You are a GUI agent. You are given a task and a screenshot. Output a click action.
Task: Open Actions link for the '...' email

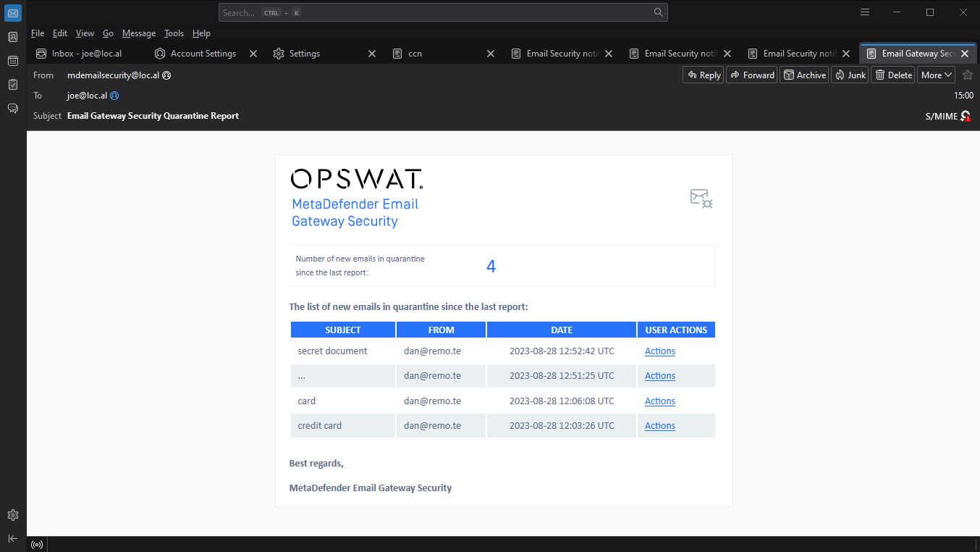660,376
